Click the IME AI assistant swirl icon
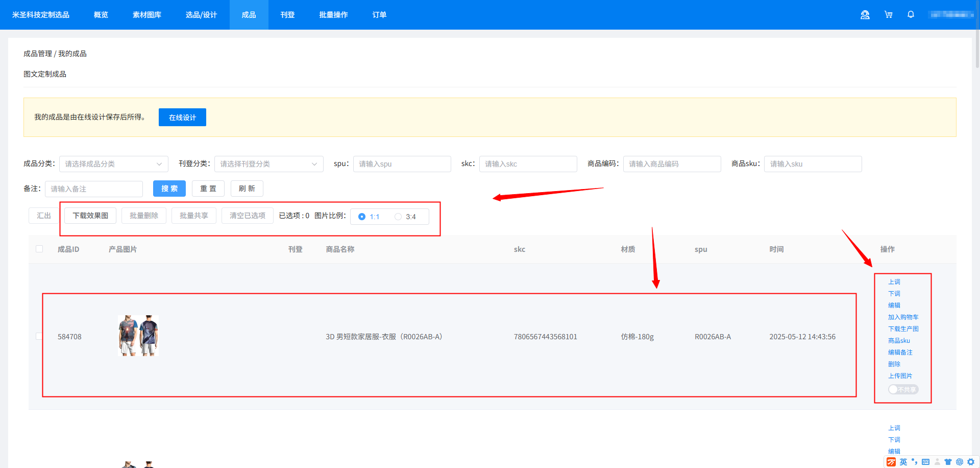 (960, 462)
